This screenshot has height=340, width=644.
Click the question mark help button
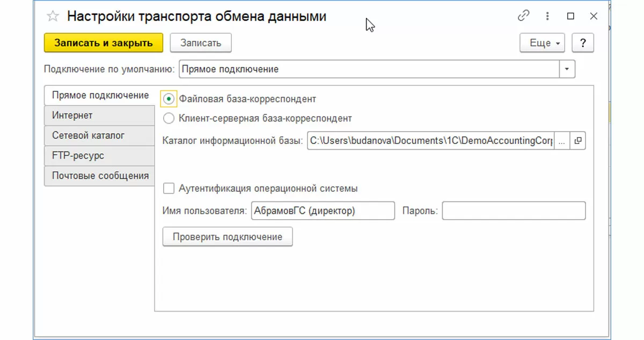point(583,43)
